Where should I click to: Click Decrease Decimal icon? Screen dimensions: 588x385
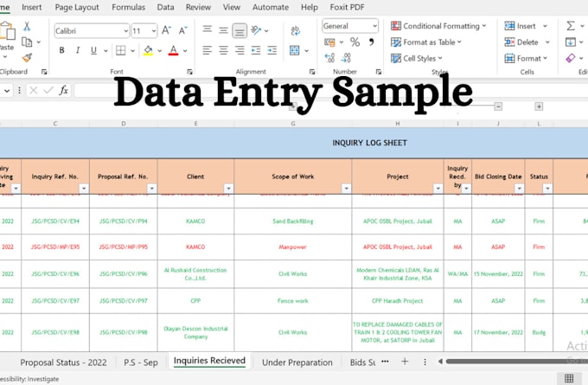click(x=346, y=57)
